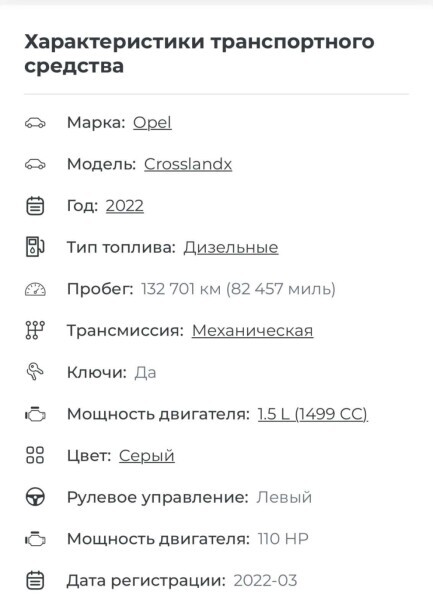This screenshot has width=433, height=612.
Task: Open the Дизельные fuel type link
Action: tap(231, 248)
